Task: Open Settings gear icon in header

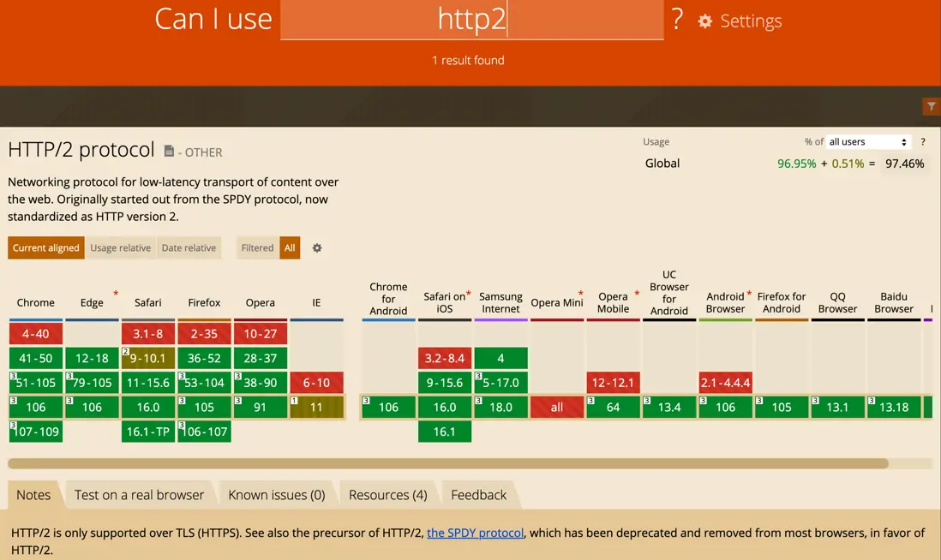Action: [705, 21]
